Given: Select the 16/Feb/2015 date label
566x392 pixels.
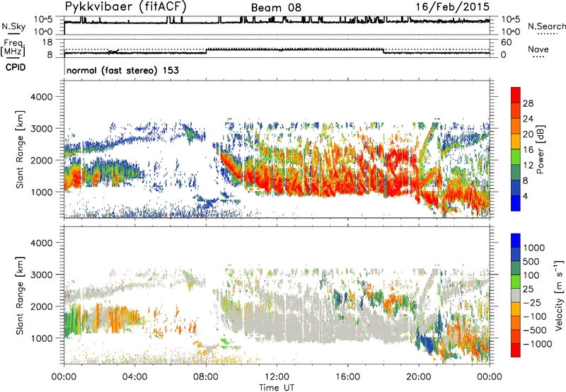Looking at the screenshot, I should click(x=453, y=7).
